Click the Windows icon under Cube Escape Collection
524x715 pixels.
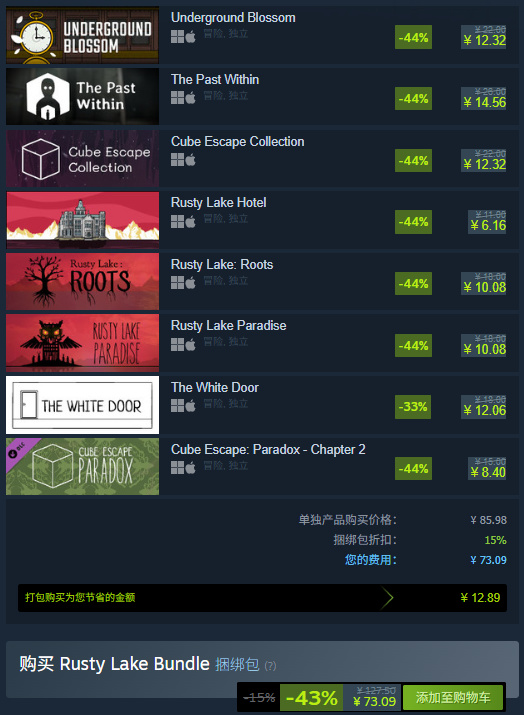(x=177, y=160)
